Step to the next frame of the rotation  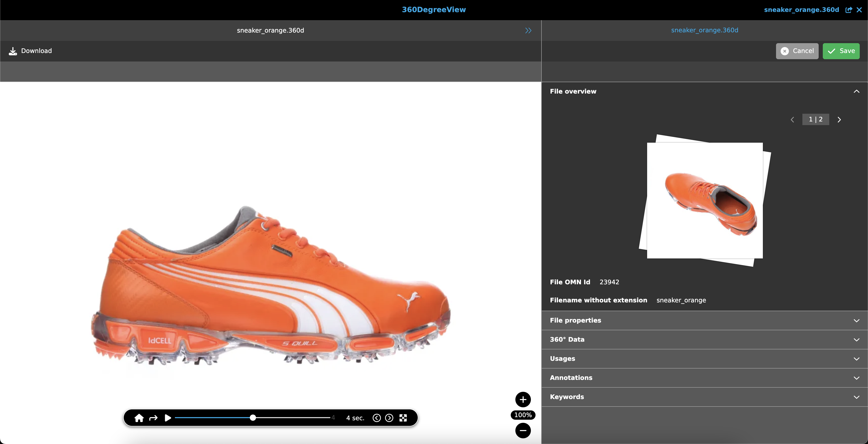[x=389, y=418]
